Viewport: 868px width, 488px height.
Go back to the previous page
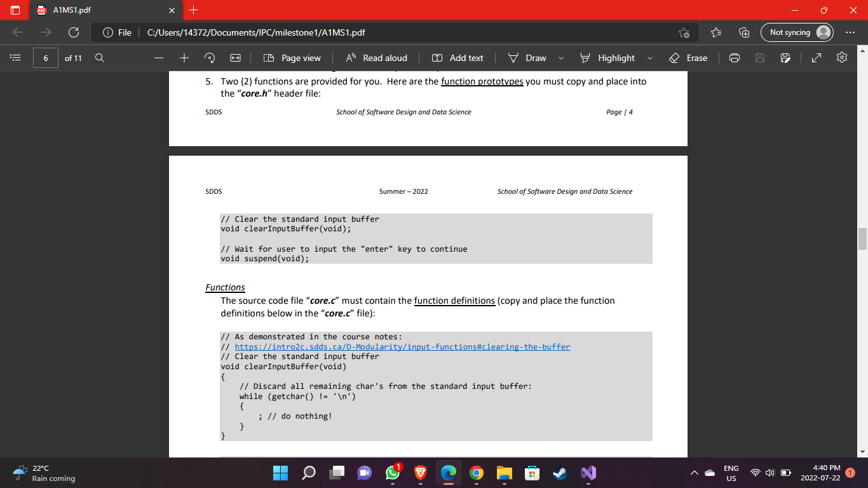[18, 32]
